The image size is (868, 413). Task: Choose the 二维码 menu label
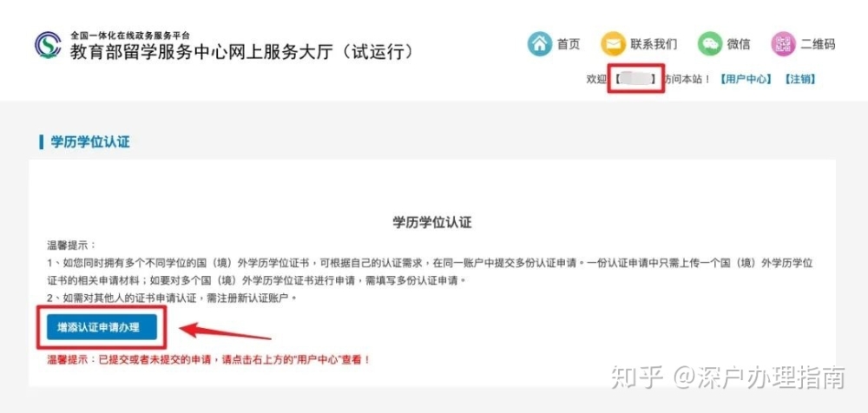point(818,45)
